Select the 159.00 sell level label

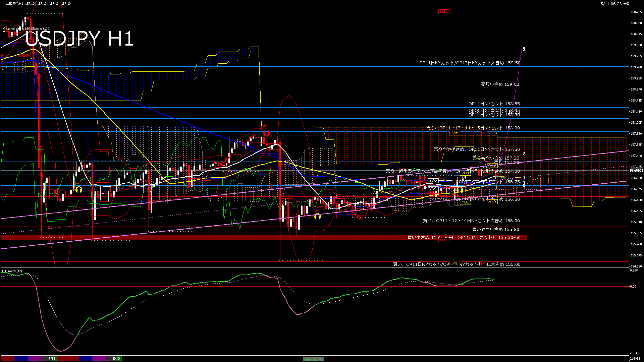(x=500, y=84)
